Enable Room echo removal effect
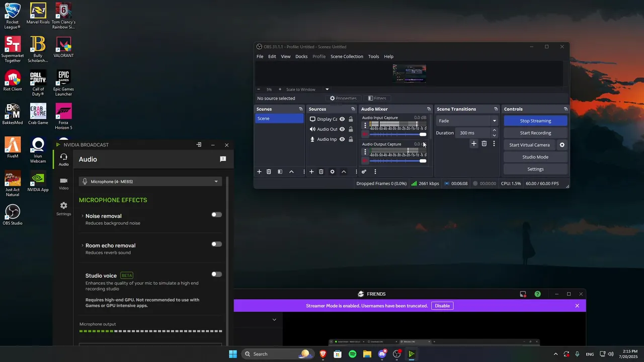 click(x=216, y=244)
